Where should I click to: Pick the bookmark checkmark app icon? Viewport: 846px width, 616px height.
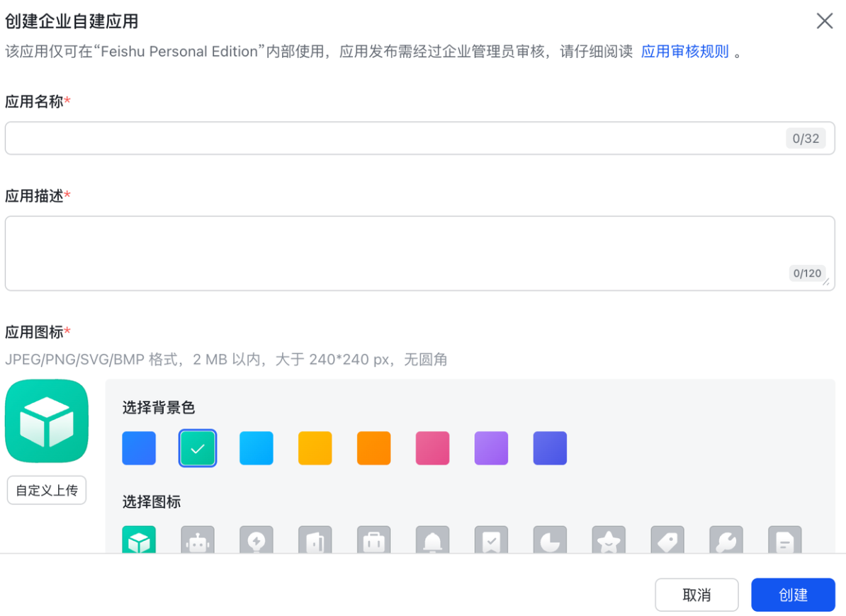492,540
